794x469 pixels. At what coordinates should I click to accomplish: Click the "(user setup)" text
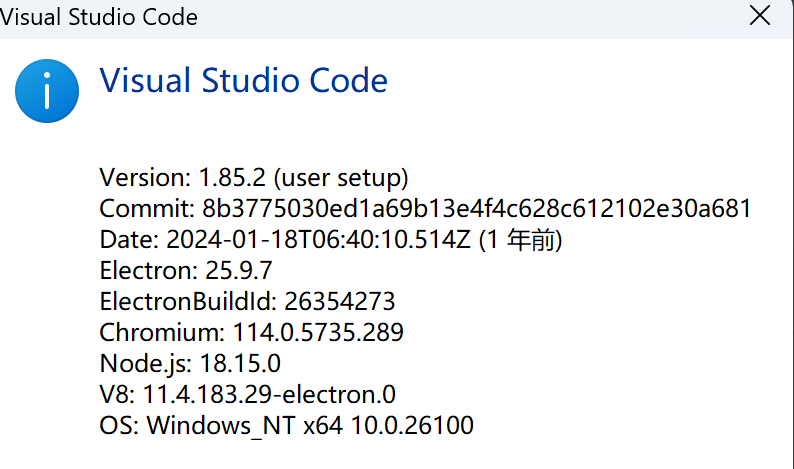tap(340, 178)
